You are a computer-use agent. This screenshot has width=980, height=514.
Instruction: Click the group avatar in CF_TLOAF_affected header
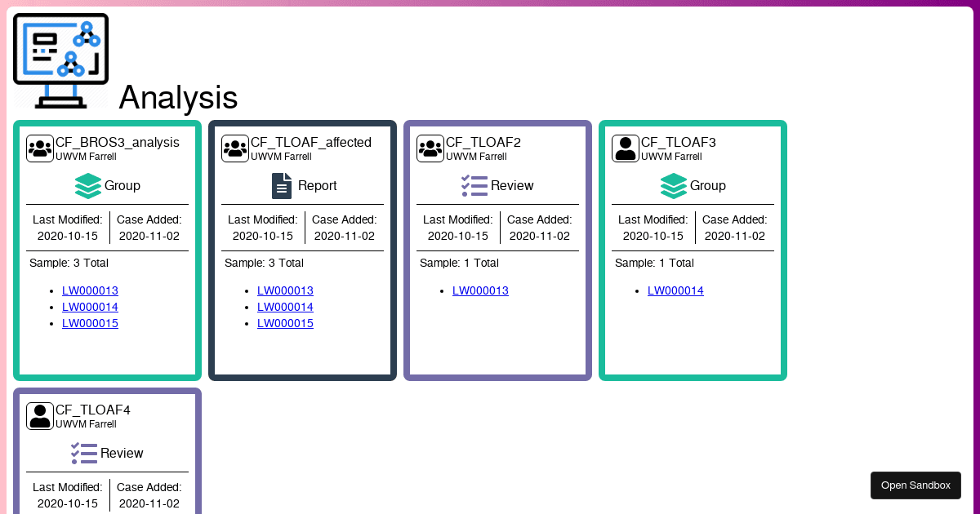235,148
